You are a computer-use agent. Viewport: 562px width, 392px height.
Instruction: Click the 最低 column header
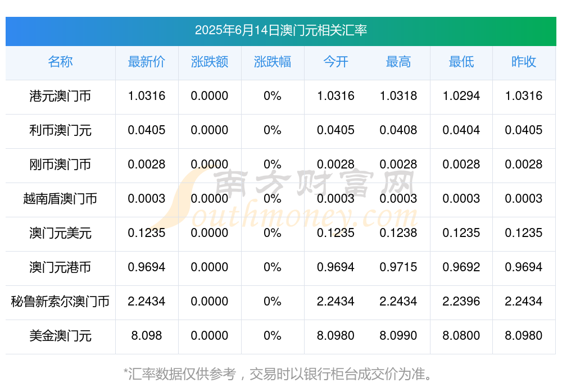(x=461, y=62)
